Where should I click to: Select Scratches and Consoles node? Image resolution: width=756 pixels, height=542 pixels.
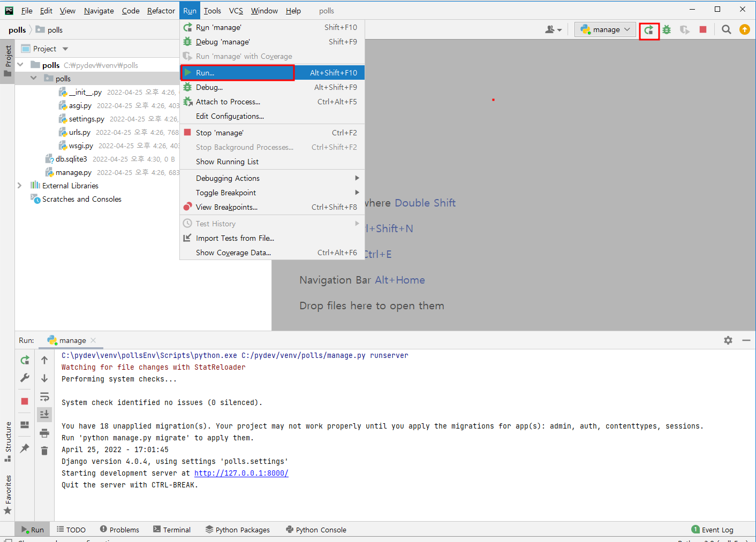[x=81, y=199]
